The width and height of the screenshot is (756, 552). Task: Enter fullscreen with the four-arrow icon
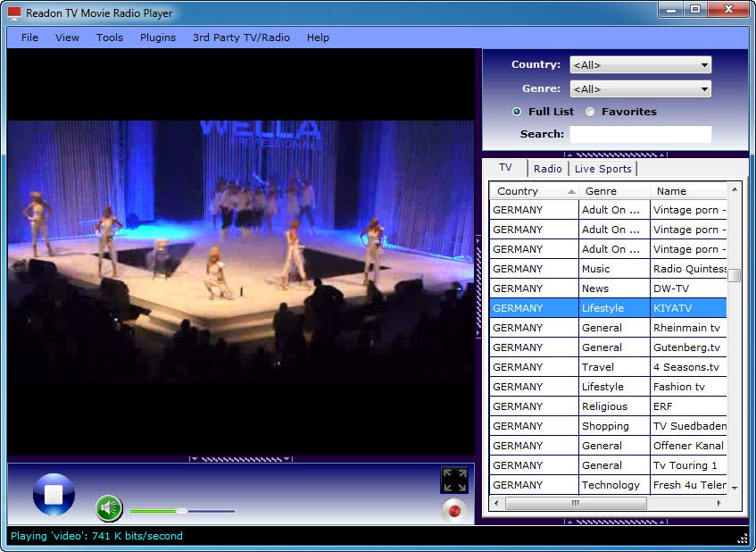coord(454,481)
